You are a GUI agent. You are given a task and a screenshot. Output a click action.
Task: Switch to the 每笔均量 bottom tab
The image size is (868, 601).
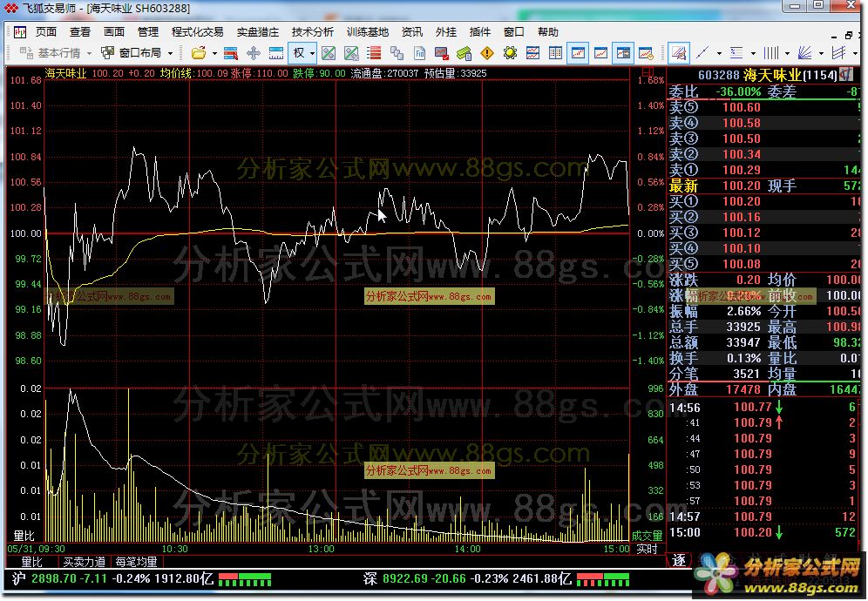tap(136, 562)
